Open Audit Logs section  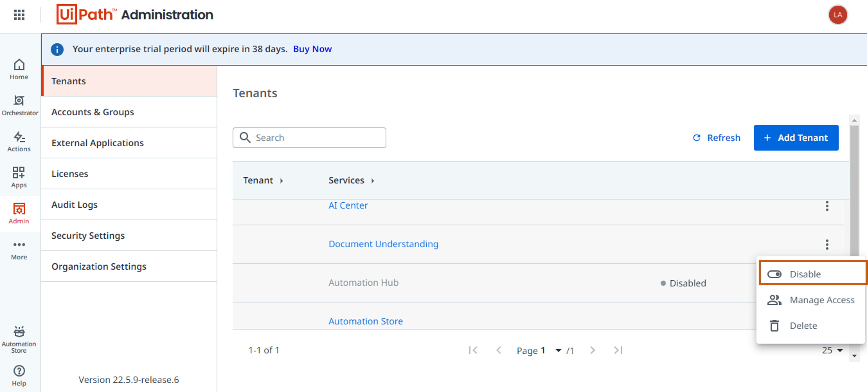point(129,205)
